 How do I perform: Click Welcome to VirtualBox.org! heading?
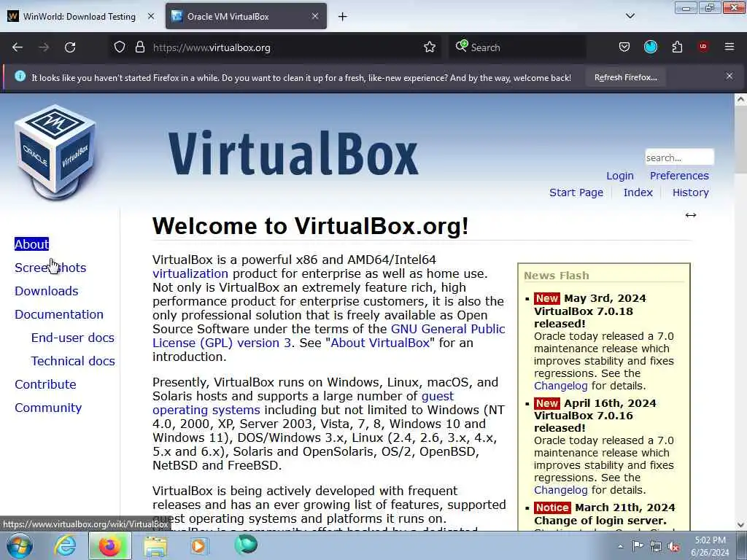click(311, 226)
